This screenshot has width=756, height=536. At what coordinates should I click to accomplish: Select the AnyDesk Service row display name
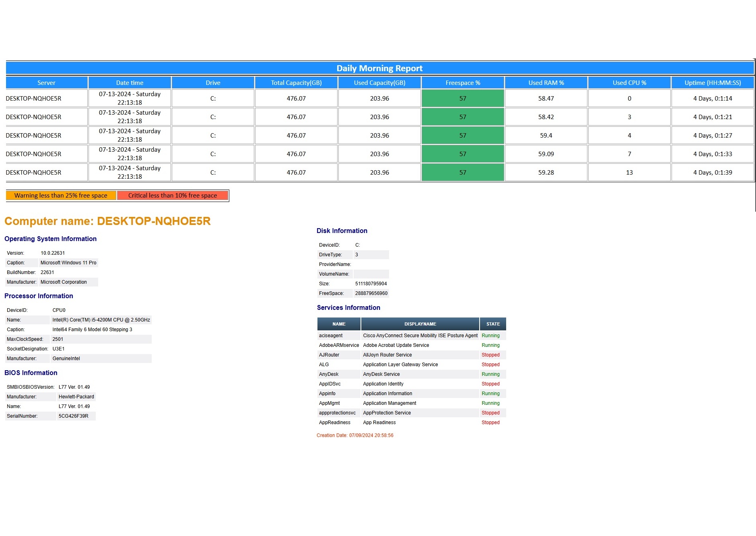[x=381, y=374]
